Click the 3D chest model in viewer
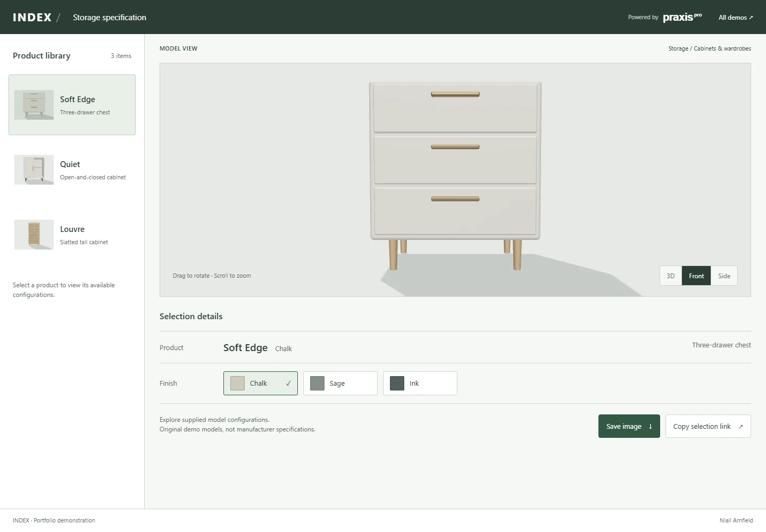Image resolution: width=766 pixels, height=532 pixels. pyautogui.click(x=455, y=176)
